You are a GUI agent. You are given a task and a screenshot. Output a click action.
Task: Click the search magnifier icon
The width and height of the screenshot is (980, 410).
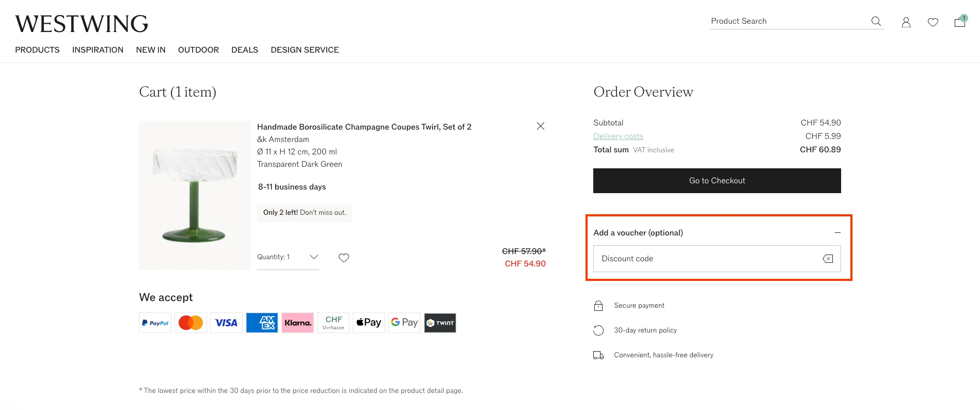[x=876, y=21]
